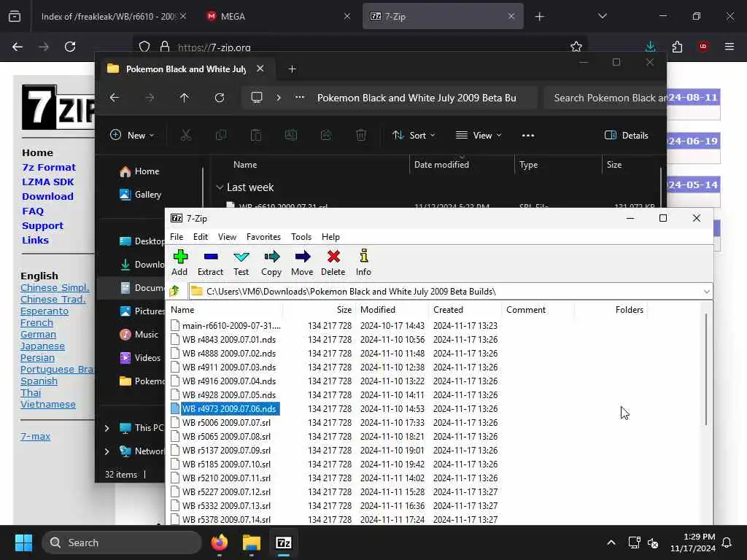The image size is (747, 560).
Task: Open Firefox list all tabs dropdown
Action: point(602,16)
